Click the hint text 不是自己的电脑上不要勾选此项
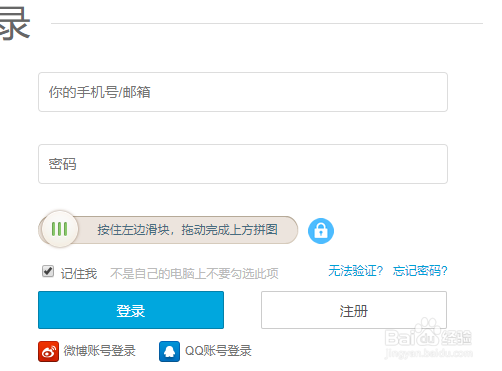This screenshot has width=502, height=371. pyautogui.click(x=194, y=274)
